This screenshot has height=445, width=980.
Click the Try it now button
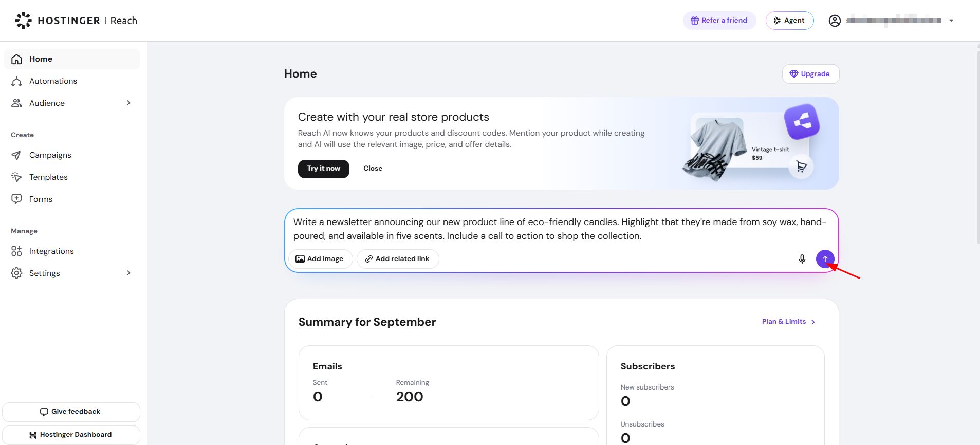pos(324,169)
